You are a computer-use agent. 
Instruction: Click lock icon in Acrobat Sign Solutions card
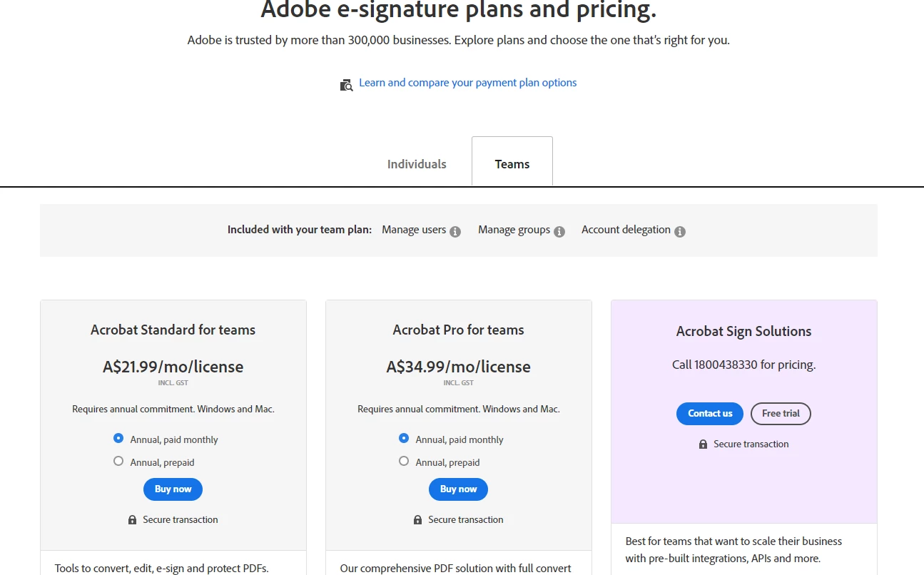point(703,444)
